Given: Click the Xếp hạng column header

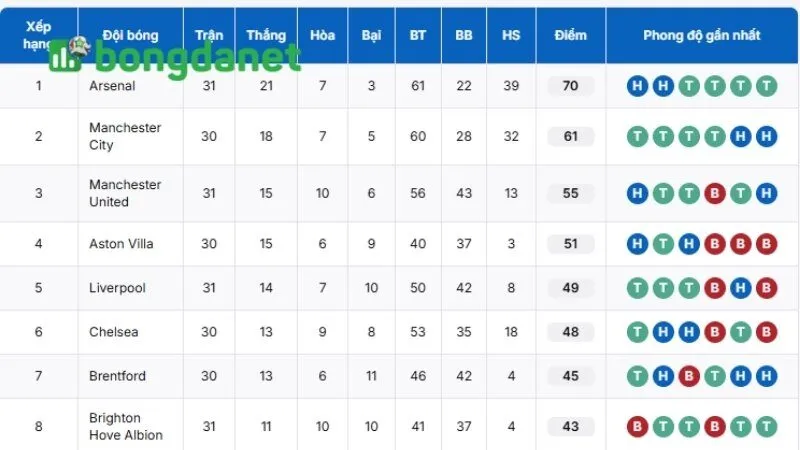Looking at the screenshot, I should (x=39, y=35).
